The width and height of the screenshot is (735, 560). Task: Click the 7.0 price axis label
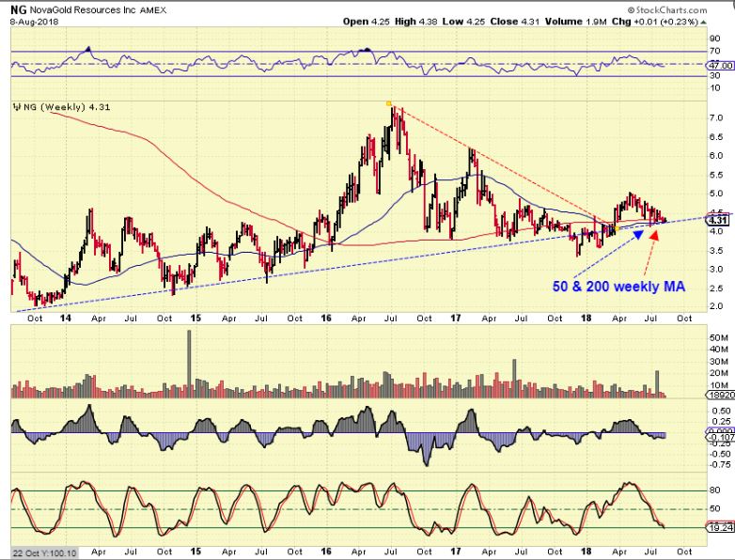[715, 117]
